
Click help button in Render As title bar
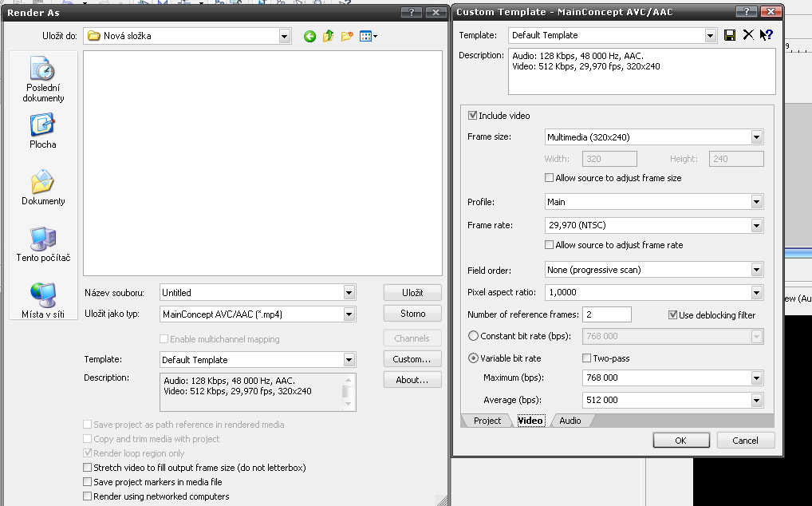point(412,13)
